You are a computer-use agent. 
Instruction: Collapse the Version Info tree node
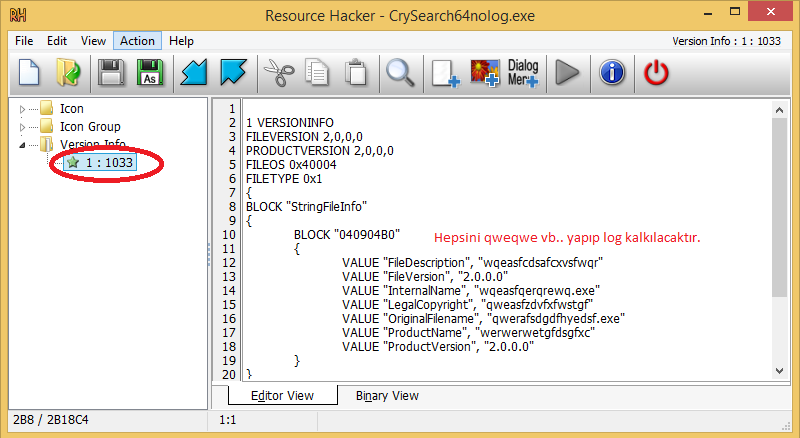[x=22, y=145]
